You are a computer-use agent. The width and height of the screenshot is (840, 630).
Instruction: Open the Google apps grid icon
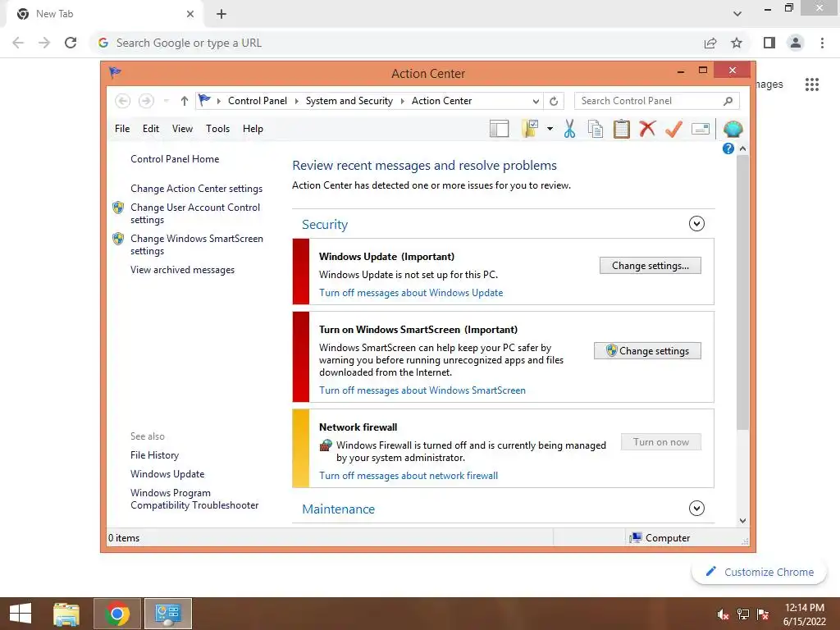point(811,84)
